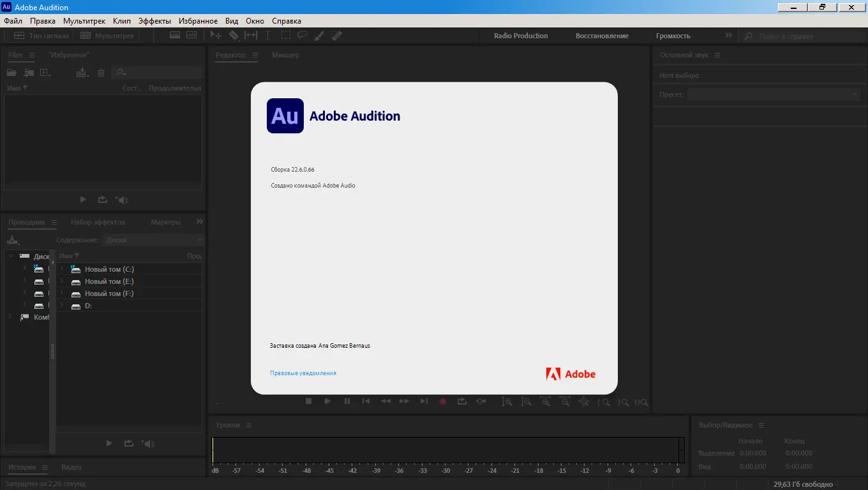The height and width of the screenshot is (490, 868).
Task: Click the trash icon in the Files panel
Action: click(101, 73)
